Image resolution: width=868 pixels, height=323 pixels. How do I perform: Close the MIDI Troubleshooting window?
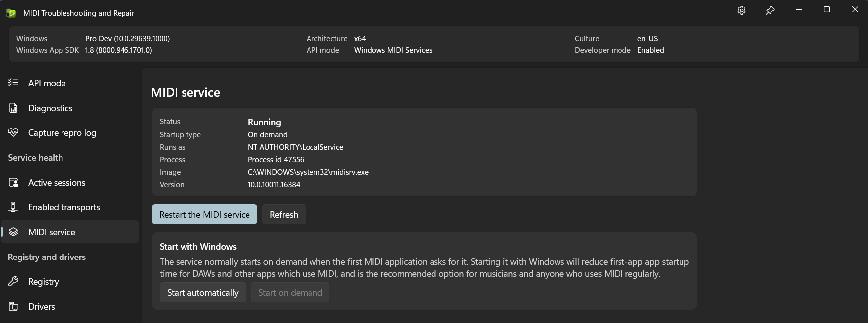(855, 10)
